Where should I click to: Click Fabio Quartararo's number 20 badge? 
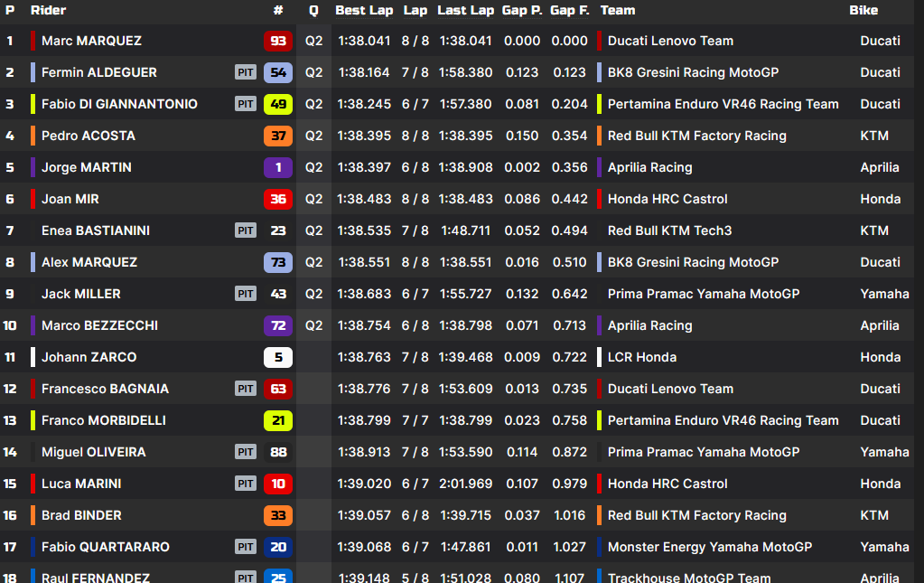coord(278,547)
